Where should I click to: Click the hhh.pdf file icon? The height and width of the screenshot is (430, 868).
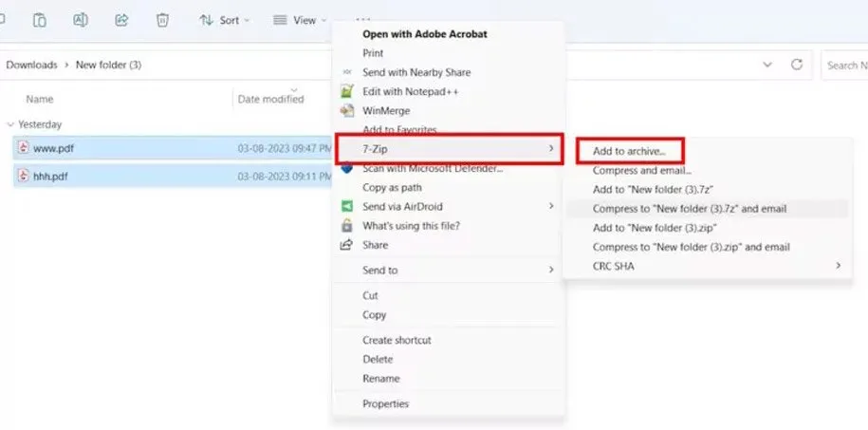coord(25,176)
